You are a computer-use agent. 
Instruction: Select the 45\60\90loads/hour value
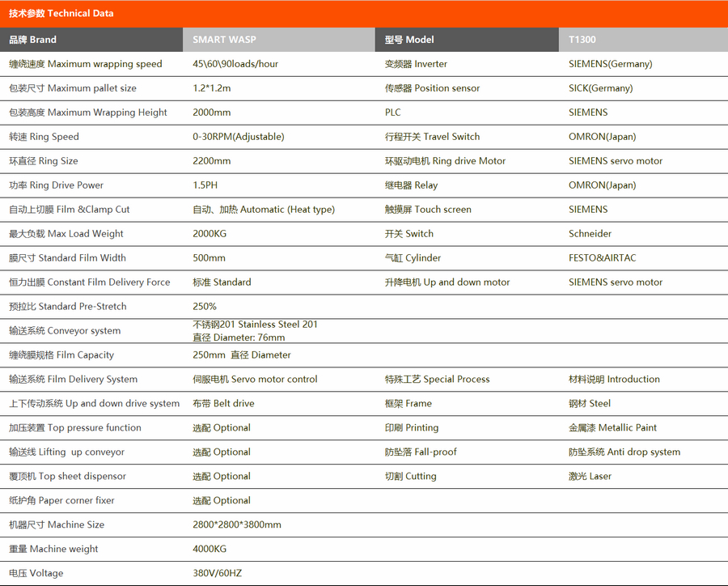(235, 64)
